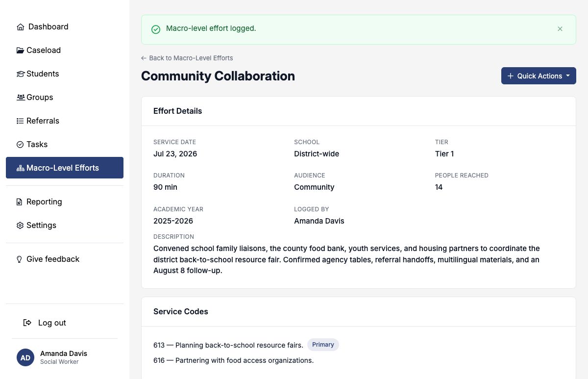This screenshot has width=588, height=379.
Task: Click the Reporting document icon
Action: tap(20, 202)
